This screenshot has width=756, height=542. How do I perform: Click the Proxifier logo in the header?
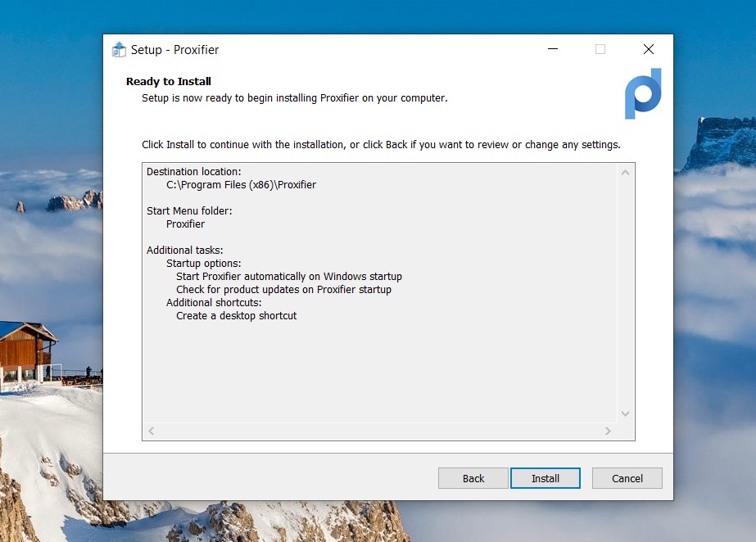pos(643,94)
